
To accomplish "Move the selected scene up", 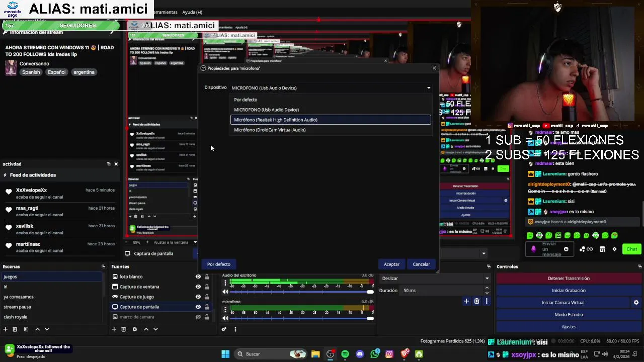I will (37, 329).
